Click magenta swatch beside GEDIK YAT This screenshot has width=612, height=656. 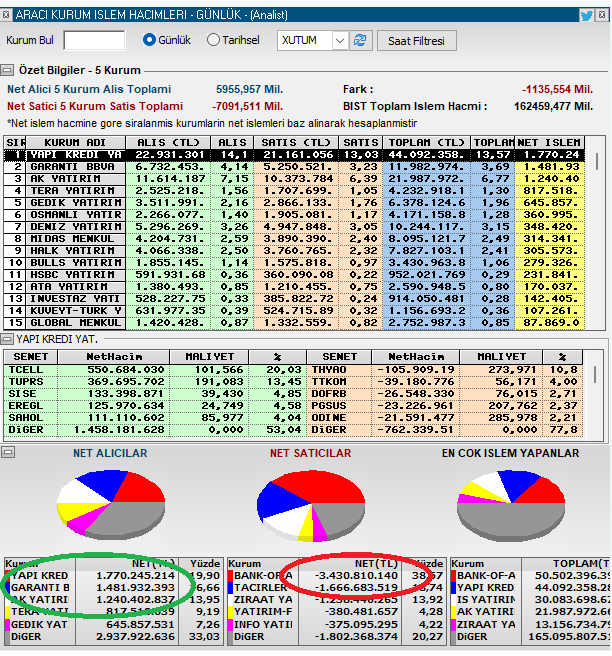click(x=7, y=625)
